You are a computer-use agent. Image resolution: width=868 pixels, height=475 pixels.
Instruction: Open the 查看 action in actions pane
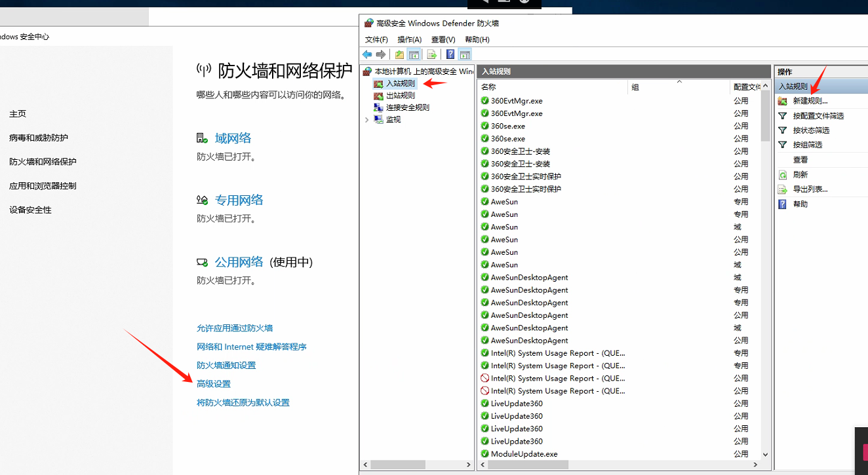(x=800, y=160)
